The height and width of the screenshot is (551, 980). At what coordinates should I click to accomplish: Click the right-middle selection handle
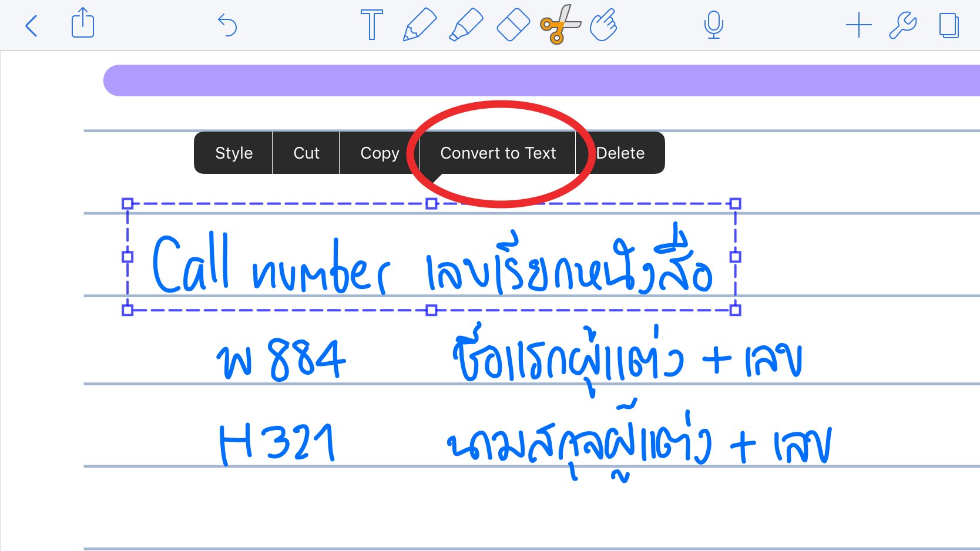point(735,257)
